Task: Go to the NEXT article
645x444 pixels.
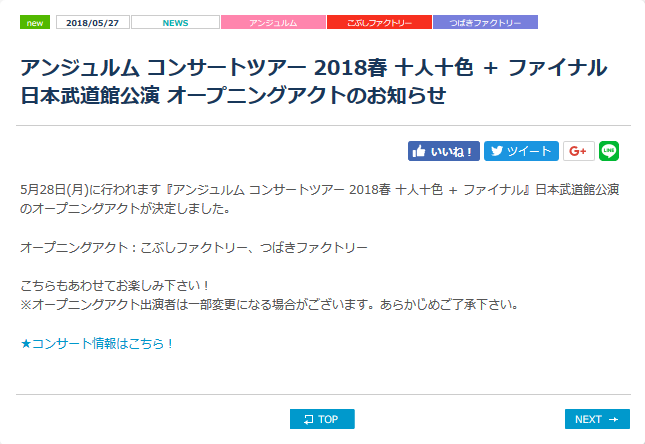Action: point(597,419)
